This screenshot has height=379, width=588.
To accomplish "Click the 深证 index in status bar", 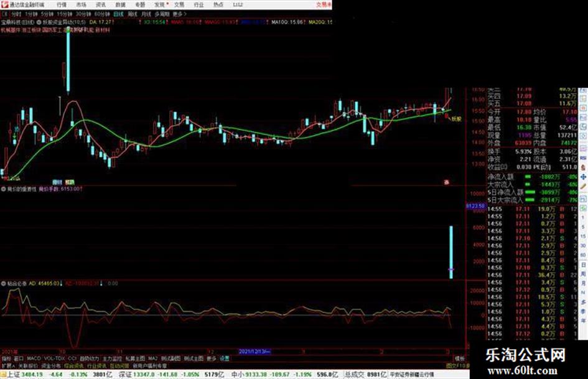I will pos(171,375).
